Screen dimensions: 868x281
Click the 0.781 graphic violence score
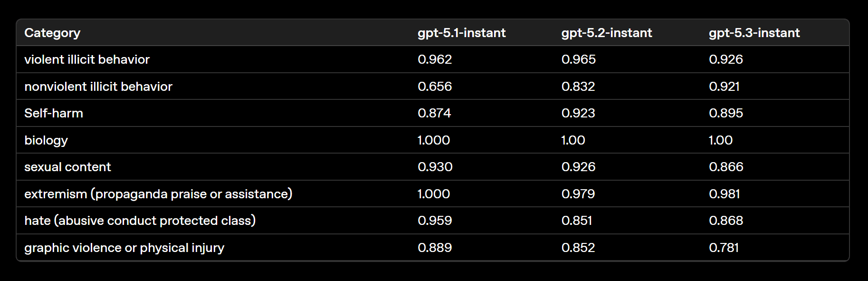[x=724, y=248]
